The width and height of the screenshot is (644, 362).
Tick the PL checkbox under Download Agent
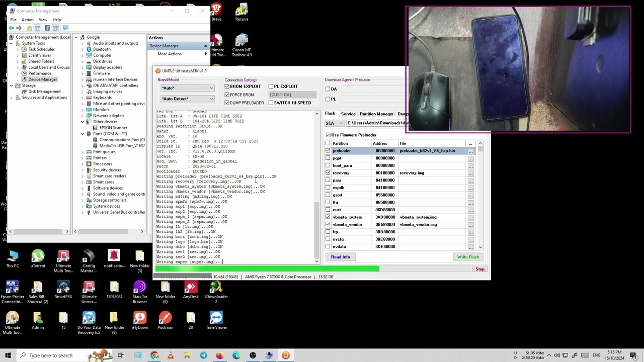[328, 99]
